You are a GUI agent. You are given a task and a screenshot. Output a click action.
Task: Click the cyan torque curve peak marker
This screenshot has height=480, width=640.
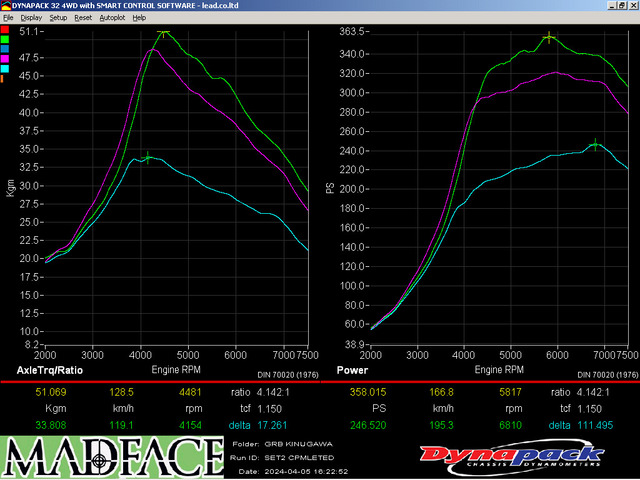[x=148, y=156]
